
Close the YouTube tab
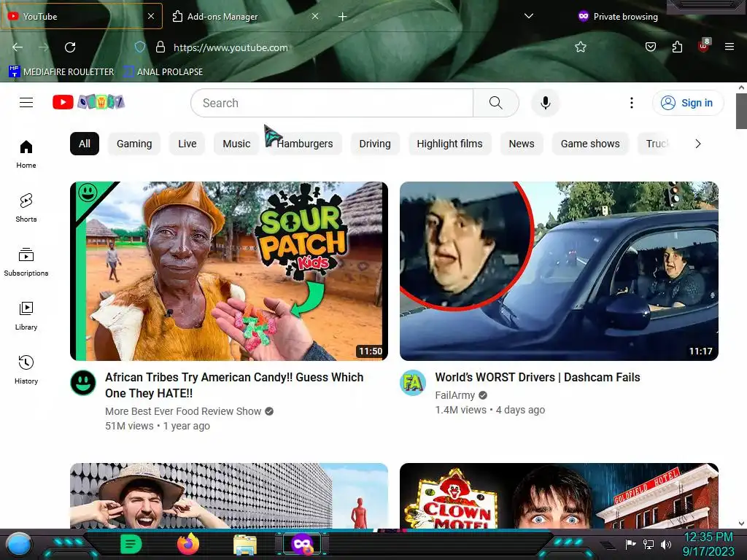coord(150,16)
